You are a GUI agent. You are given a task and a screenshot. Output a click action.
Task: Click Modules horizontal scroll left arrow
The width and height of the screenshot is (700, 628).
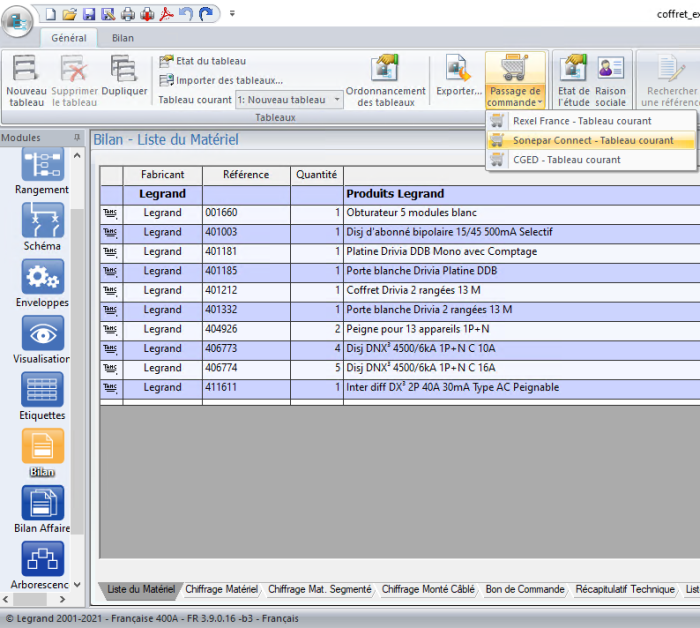pyautogui.click(x=5, y=599)
